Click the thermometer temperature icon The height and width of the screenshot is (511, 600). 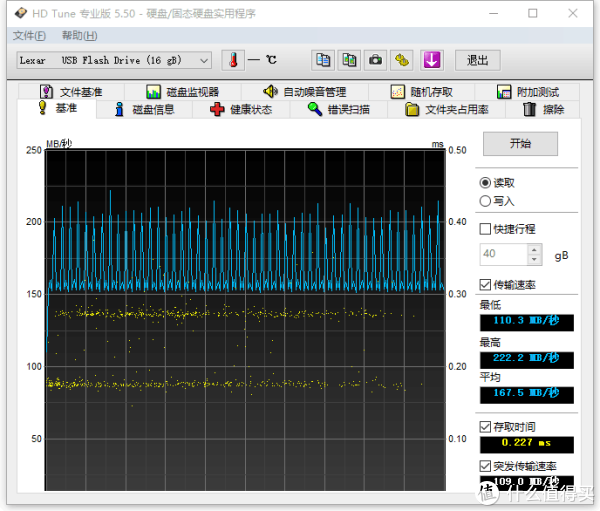click(x=233, y=60)
